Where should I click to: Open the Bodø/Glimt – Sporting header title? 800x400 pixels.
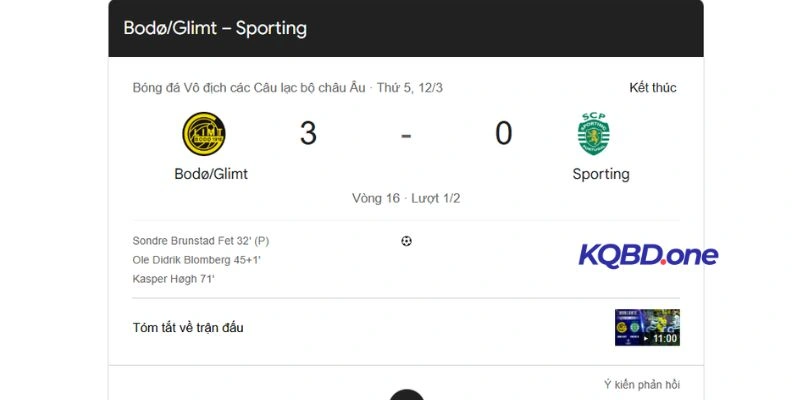(215, 28)
